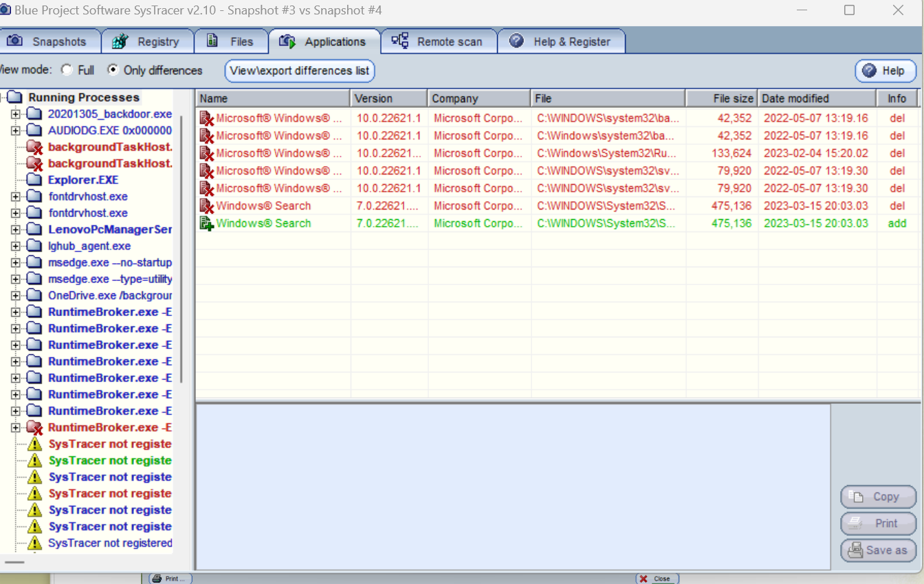Click the green added icon of the Windows® Search row

click(x=206, y=223)
